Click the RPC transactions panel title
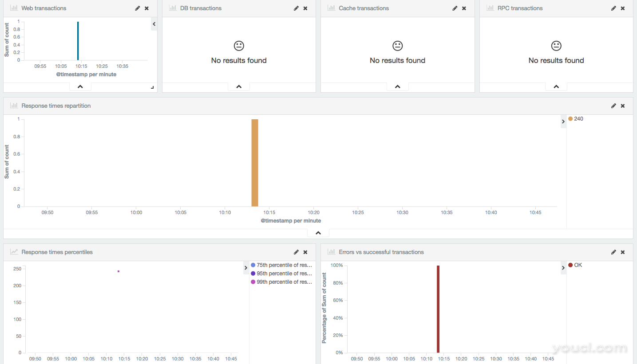The width and height of the screenshot is (637, 364). pos(520,8)
